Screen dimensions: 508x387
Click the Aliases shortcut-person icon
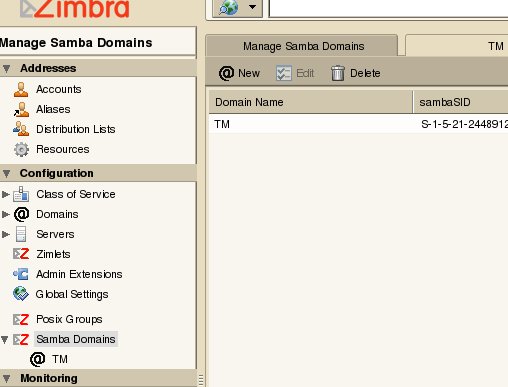[x=21, y=109]
